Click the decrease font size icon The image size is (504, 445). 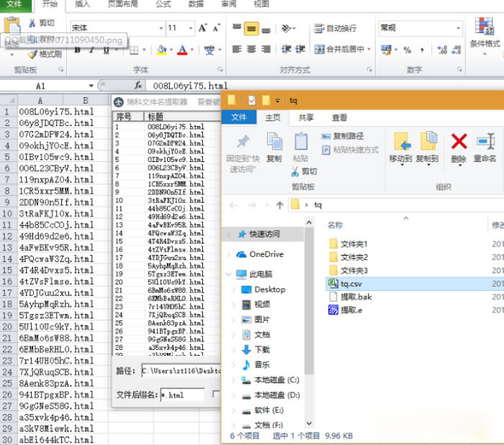tap(216, 28)
